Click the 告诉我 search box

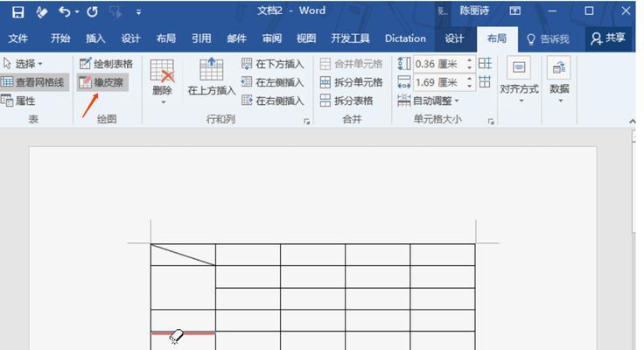549,39
